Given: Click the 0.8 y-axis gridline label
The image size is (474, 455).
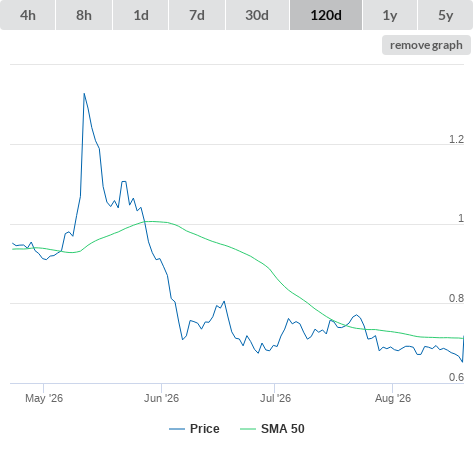Looking at the screenshot, I should tap(456, 298).
